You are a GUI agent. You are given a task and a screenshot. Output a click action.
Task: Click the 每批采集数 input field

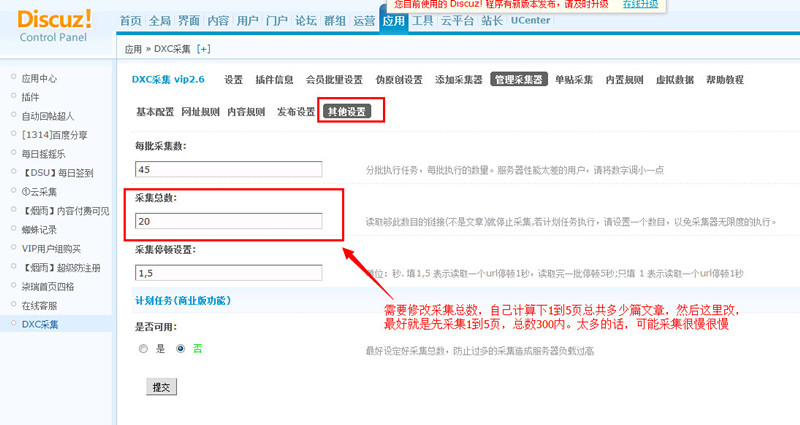point(229,169)
